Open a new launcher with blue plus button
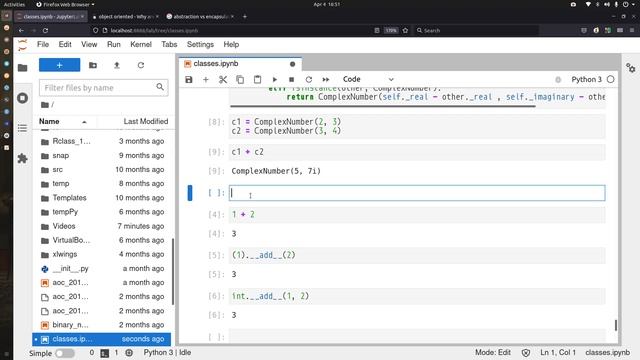The width and height of the screenshot is (640, 360). 60,65
